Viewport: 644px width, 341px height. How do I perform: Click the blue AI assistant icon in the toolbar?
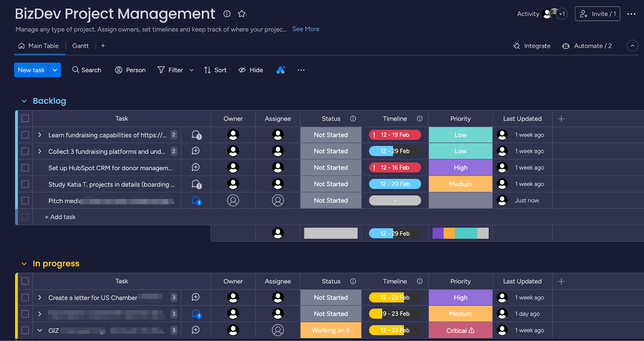281,70
